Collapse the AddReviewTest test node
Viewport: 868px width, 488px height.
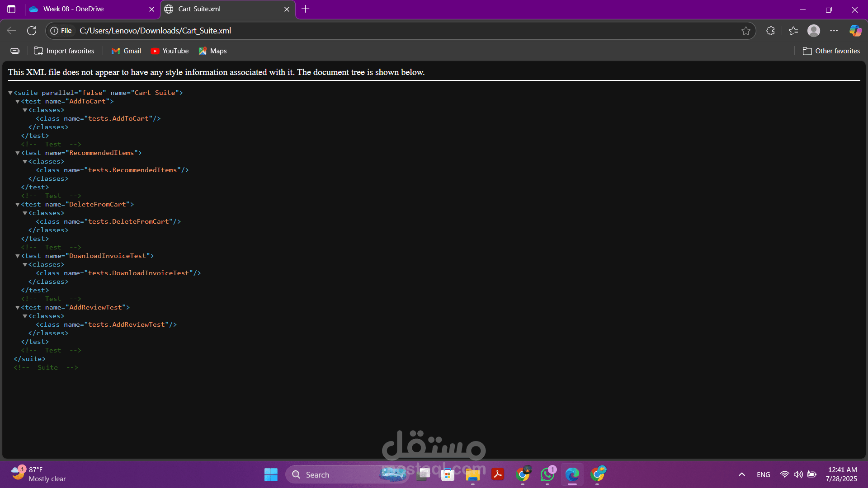[18, 308]
